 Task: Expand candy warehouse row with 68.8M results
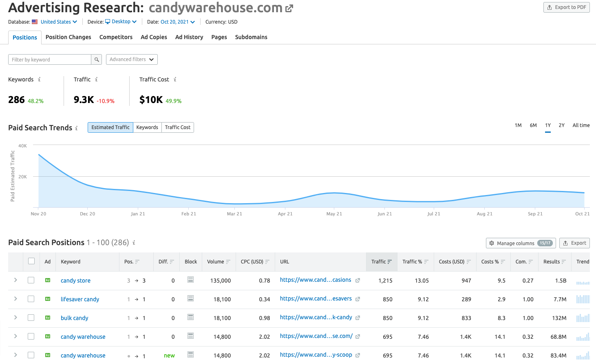[x=15, y=336]
